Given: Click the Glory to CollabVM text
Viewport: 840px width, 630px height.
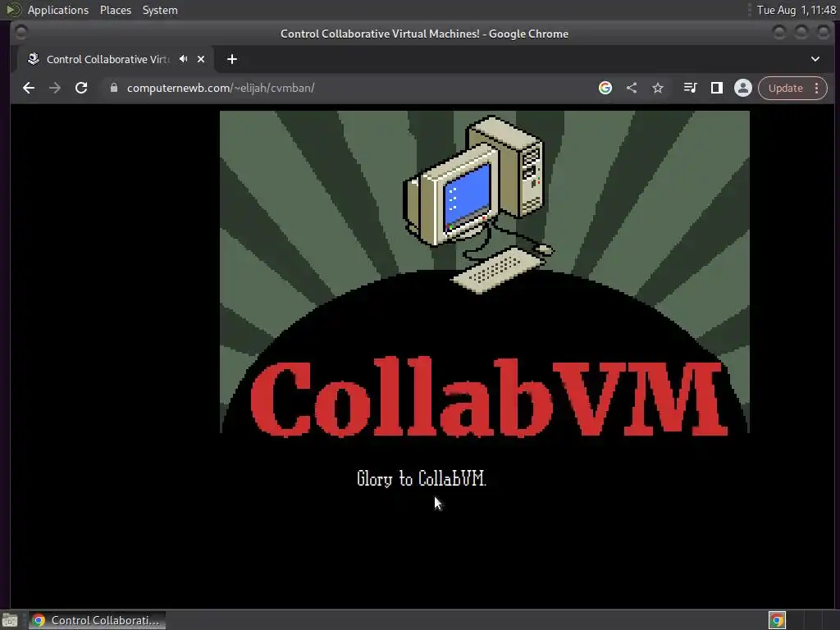Looking at the screenshot, I should (421, 478).
